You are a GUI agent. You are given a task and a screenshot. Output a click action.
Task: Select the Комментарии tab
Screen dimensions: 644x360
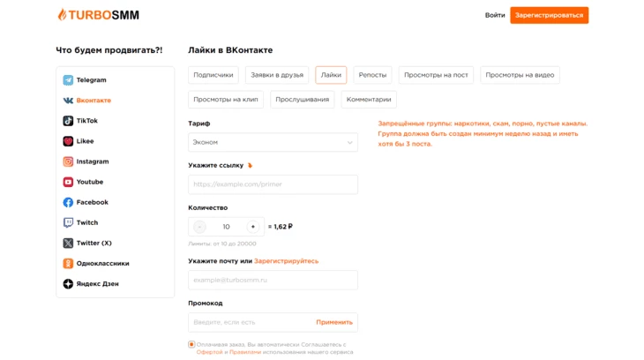point(369,100)
